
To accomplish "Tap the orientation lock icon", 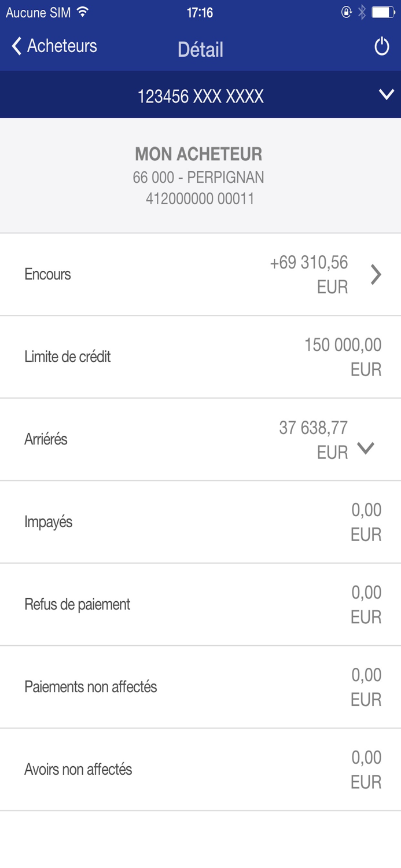I will click(x=347, y=10).
